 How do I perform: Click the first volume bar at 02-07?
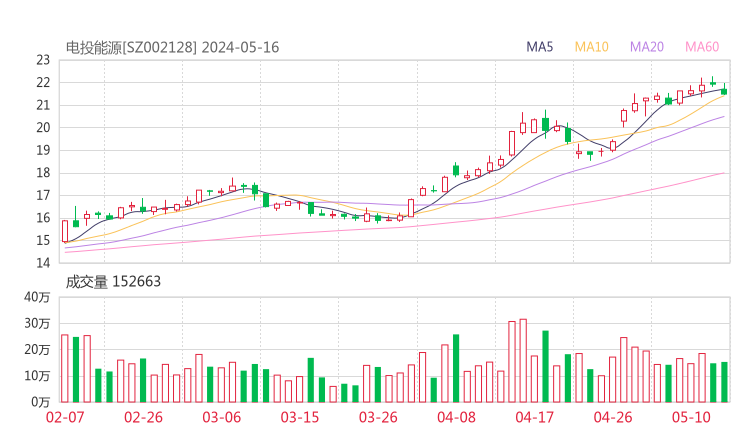point(65,369)
